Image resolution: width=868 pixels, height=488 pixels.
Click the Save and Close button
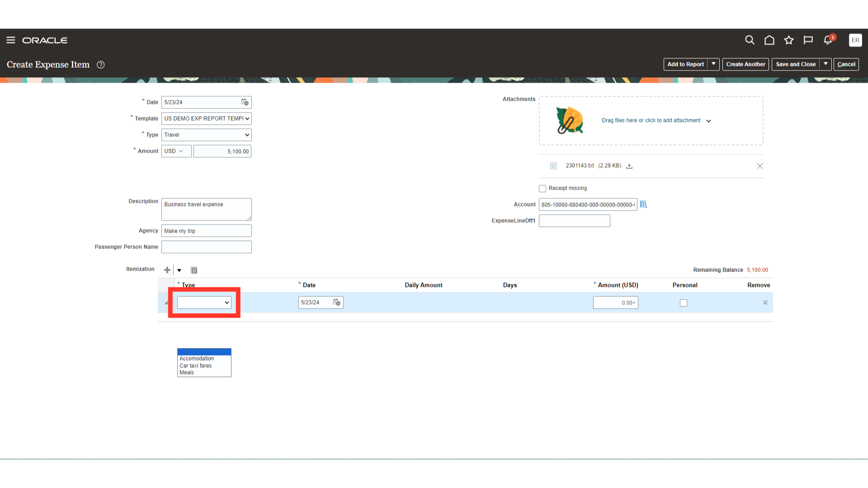point(796,64)
